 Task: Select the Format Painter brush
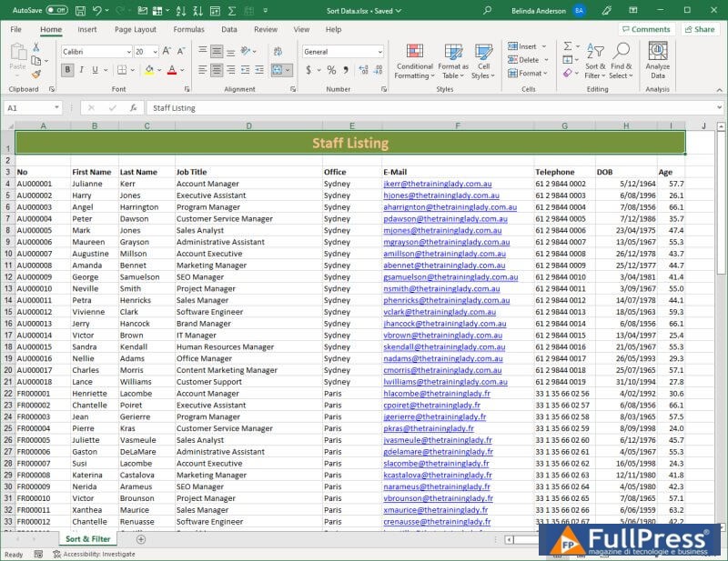(x=36, y=75)
